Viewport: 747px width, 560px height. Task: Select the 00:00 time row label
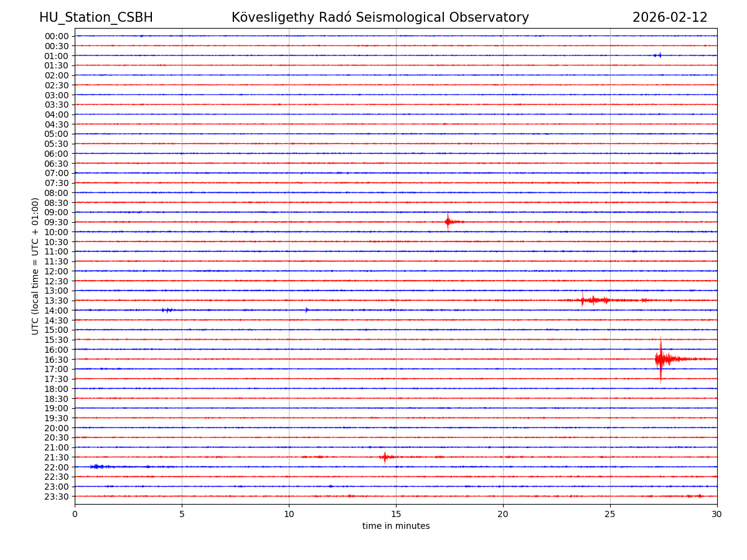point(57,36)
